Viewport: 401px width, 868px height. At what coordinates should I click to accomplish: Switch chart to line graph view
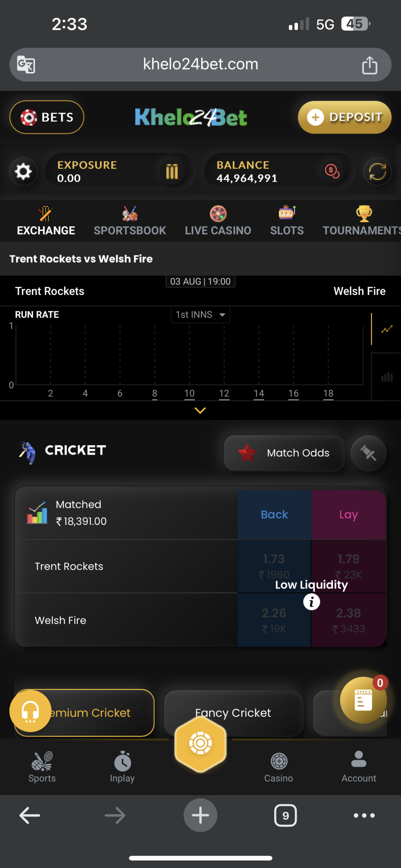[x=387, y=329]
